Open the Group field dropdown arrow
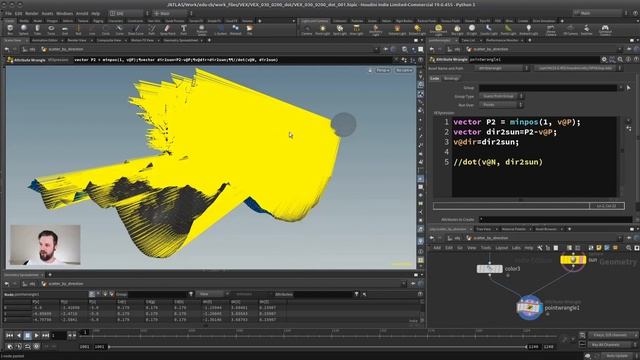640x360 pixels. [x=621, y=88]
